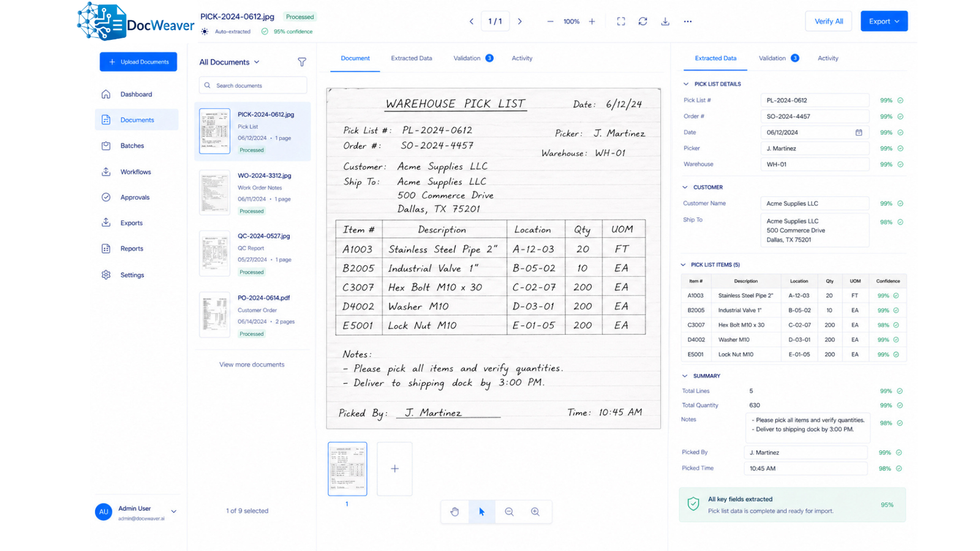980x551 pixels.
Task: Open the three-dot more options menu
Action: pos(688,21)
